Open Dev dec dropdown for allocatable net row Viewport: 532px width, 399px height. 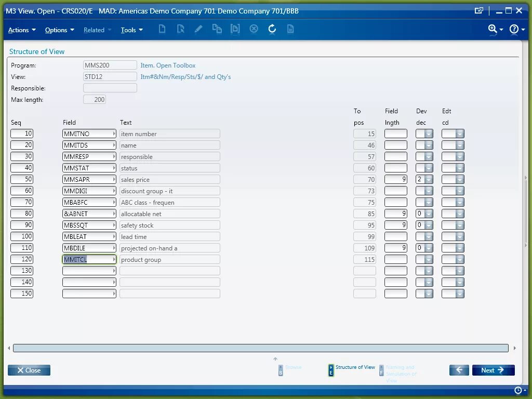click(x=429, y=214)
